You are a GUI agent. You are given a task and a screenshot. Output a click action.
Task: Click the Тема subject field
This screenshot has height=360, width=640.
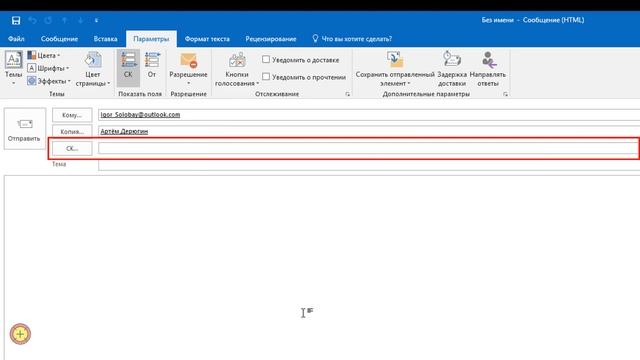click(369, 165)
